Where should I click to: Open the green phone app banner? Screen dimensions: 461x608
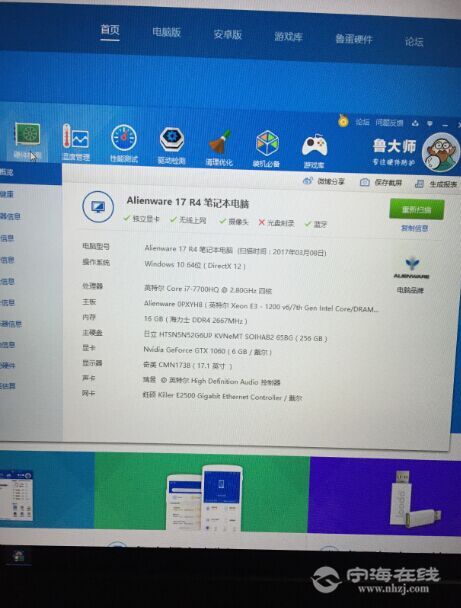(202, 492)
